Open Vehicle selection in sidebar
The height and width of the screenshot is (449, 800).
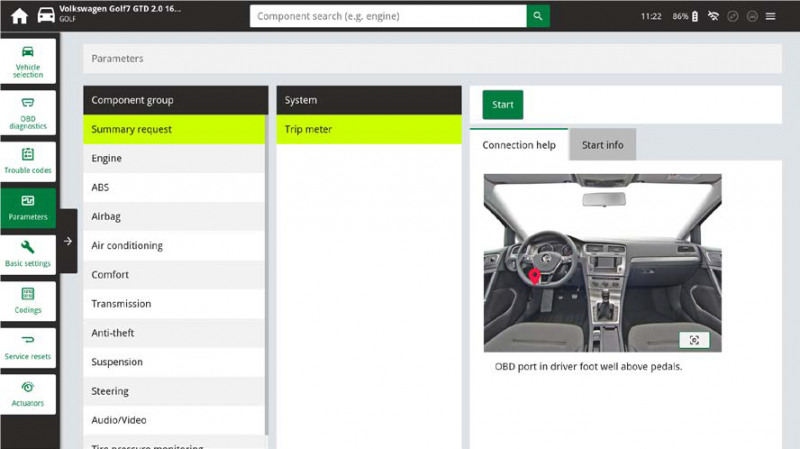pyautogui.click(x=28, y=62)
